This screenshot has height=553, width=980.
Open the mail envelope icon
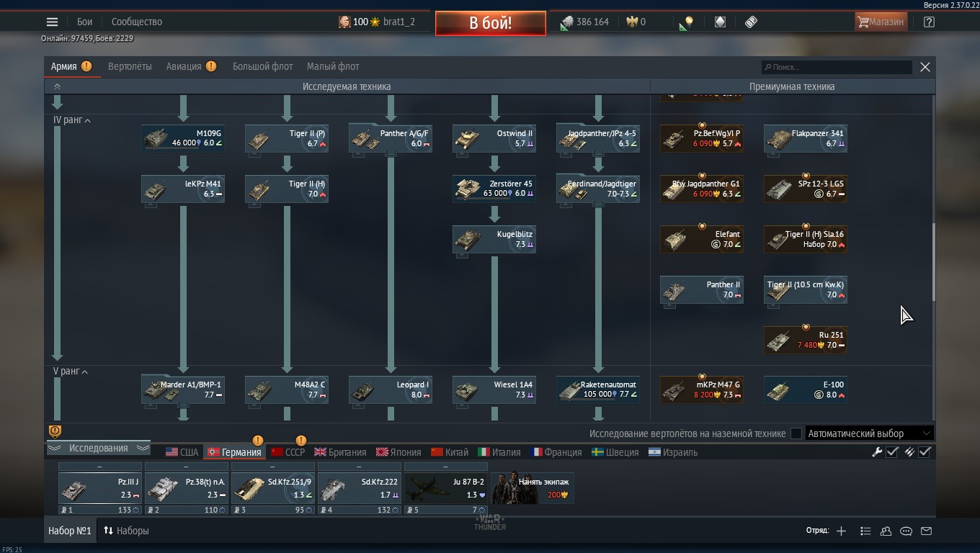pyautogui.click(x=926, y=531)
